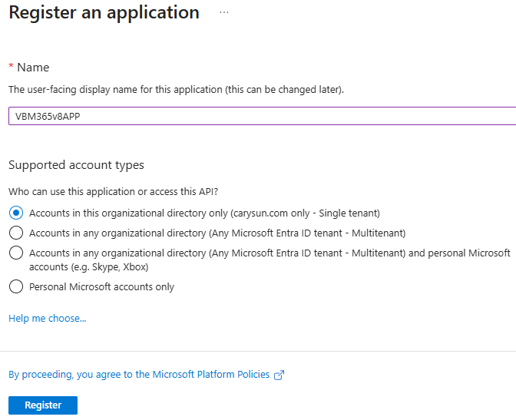
Task: Click the label text mentioning Skype, Xbox
Action: (88, 267)
